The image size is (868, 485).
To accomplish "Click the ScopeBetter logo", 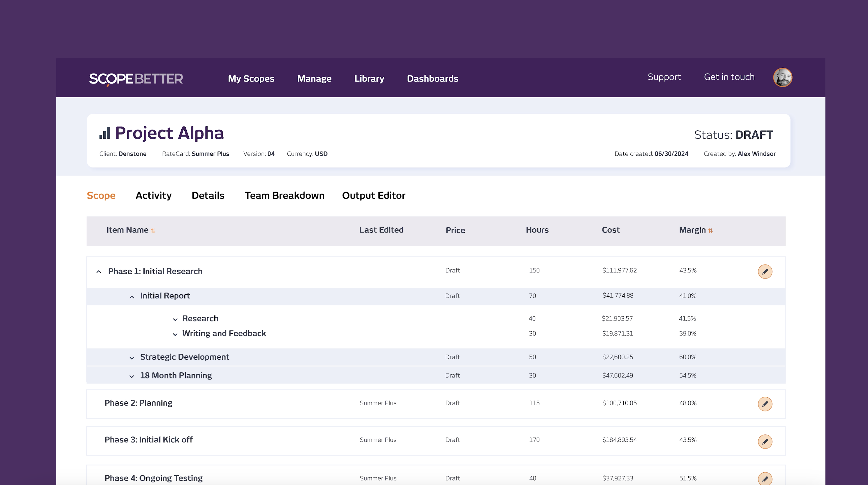I will tap(136, 79).
